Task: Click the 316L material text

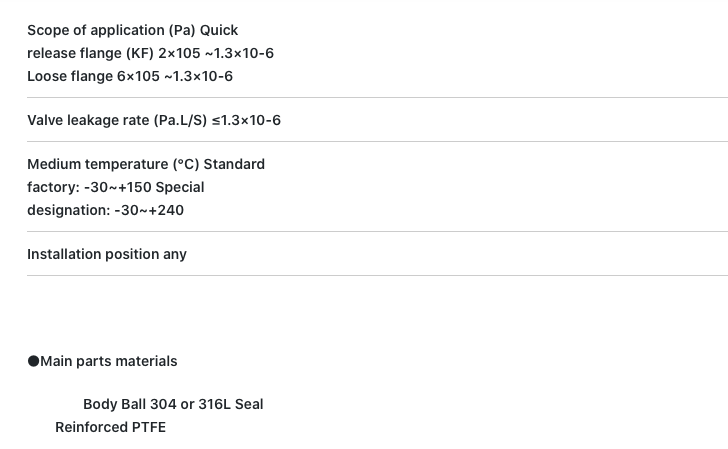Action: click(214, 404)
